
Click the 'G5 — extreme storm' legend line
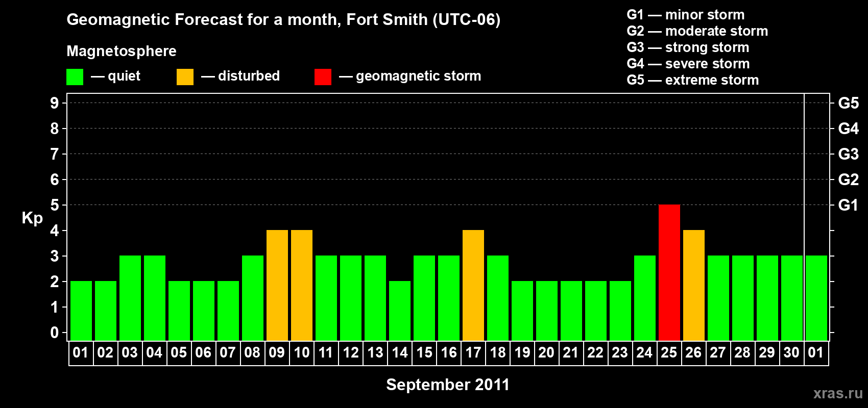click(x=693, y=80)
